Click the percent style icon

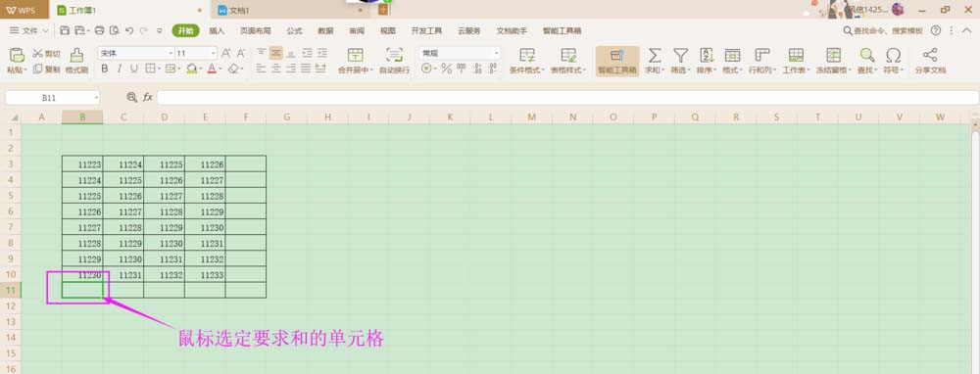[446, 70]
